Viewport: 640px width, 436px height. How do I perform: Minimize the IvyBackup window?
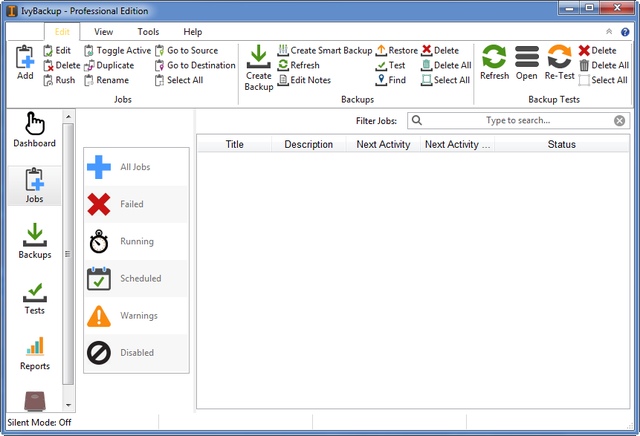(x=569, y=8)
